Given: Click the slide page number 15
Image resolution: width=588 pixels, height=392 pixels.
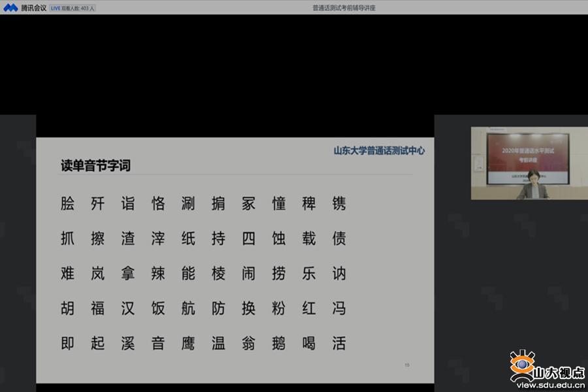Looking at the screenshot, I should point(407,365).
